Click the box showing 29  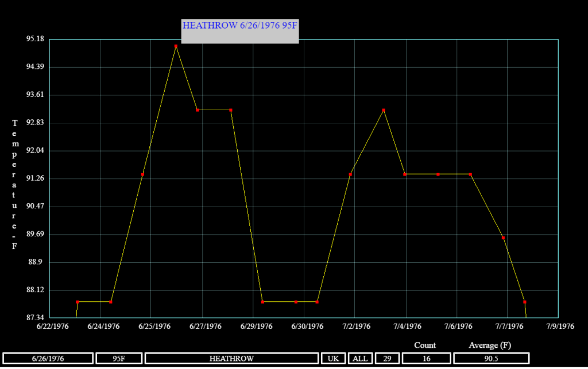pos(387,359)
